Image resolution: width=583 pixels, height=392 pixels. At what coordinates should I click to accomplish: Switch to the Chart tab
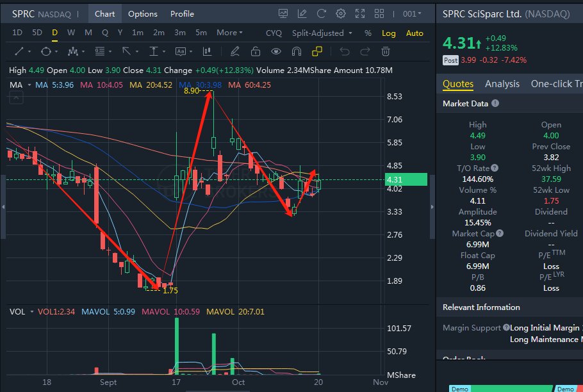tap(104, 13)
